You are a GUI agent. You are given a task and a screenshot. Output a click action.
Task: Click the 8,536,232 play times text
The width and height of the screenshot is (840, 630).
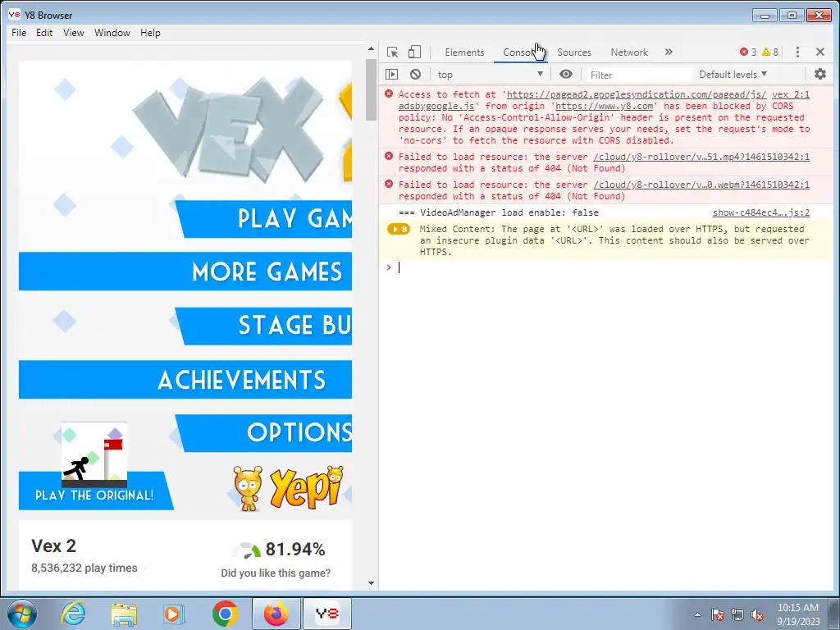(x=84, y=568)
